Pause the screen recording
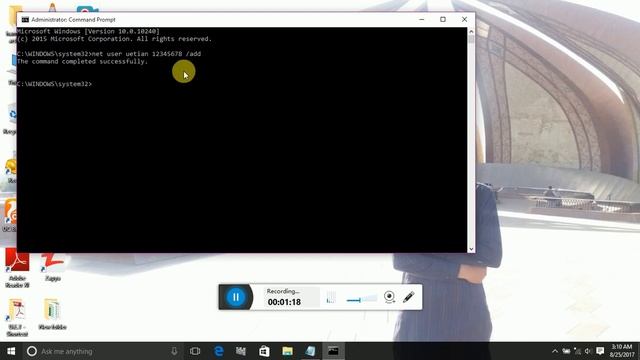640x360 pixels. (236, 297)
